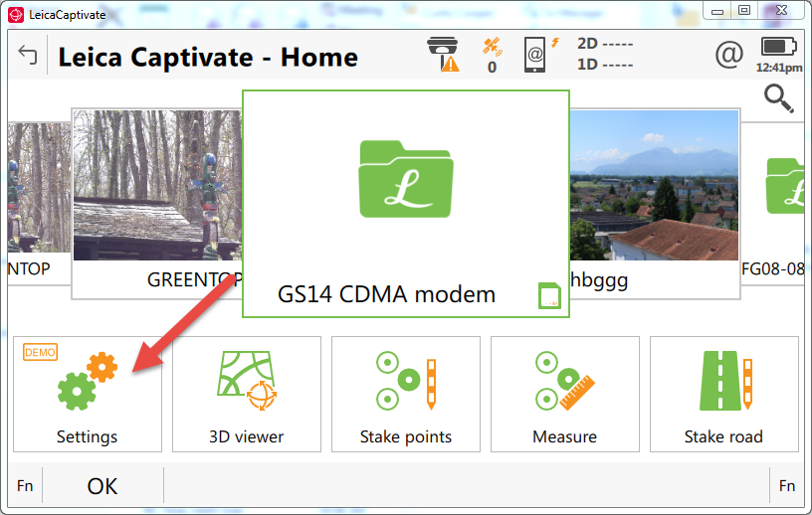This screenshot has width=812, height=515.
Task: Select the GS14 CDMA modem job
Action: point(406,204)
